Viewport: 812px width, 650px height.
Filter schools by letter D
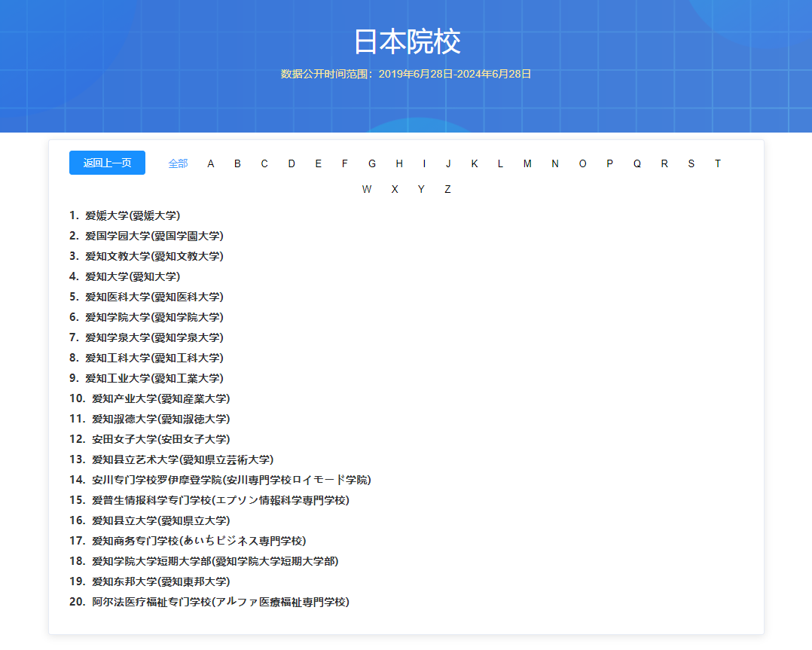[292, 163]
